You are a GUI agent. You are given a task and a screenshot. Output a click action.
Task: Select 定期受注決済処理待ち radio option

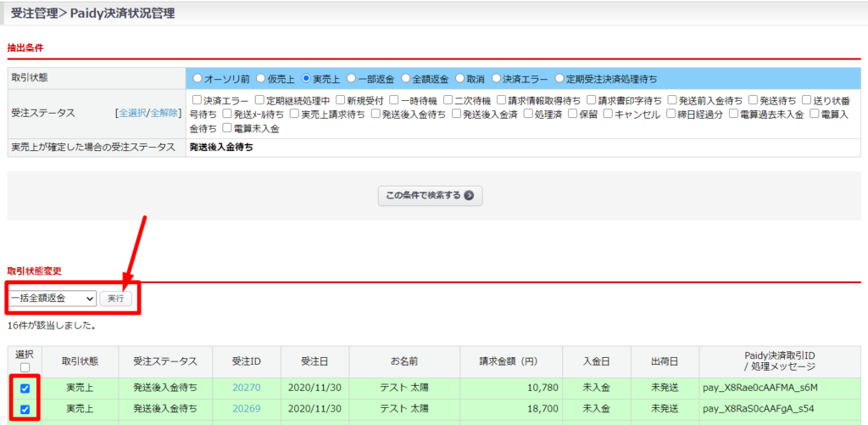(559, 79)
